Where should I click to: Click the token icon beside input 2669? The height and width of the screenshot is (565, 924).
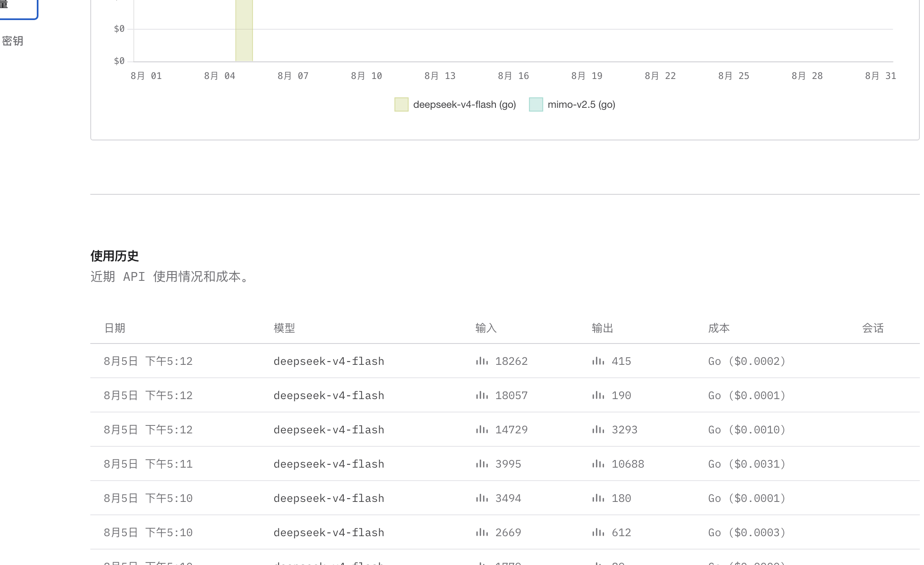click(482, 532)
